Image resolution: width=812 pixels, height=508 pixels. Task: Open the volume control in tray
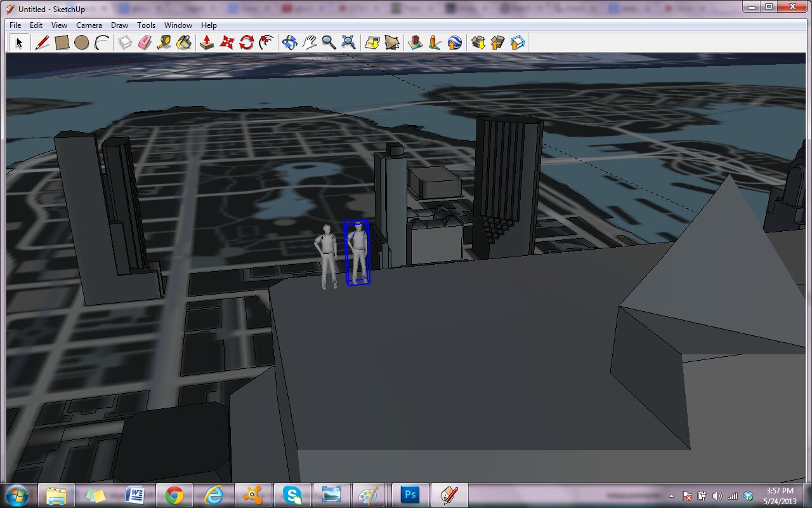pyautogui.click(x=717, y=496)
